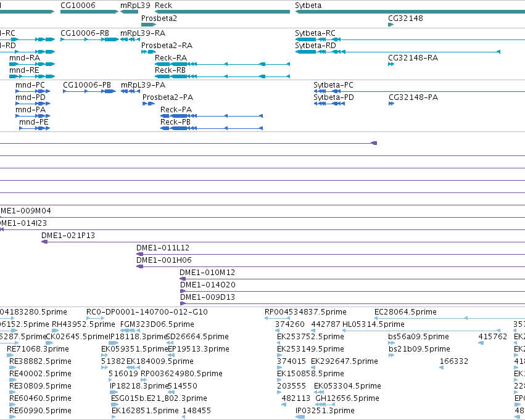This screenshot has width=525, height=420.
Task: Click the RE60990.5prime EST marker
Action: pyautogui.click(x=13, y=417)
